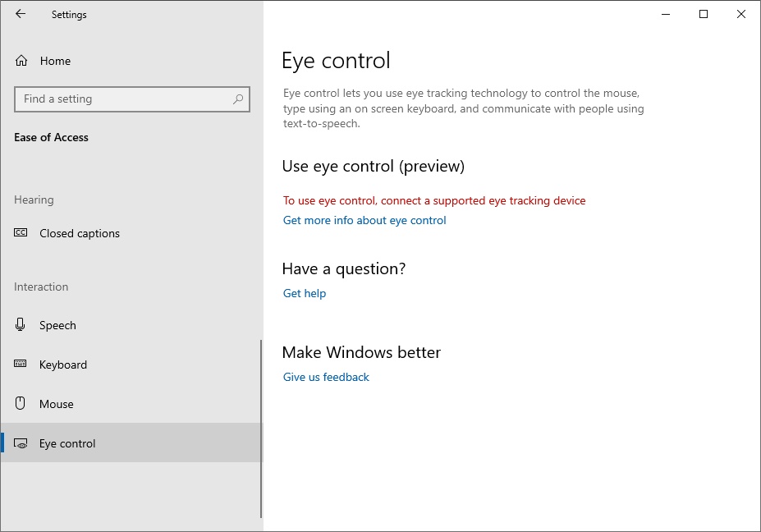This screenshot has width=761, height=532.
Task: Click the Closed captions CC icon
Action: click(21, 232)
